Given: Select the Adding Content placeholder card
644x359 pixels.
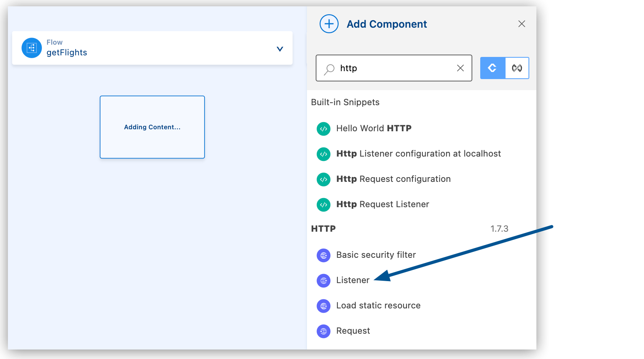Looking at the screenshot, I should point(152,127).
